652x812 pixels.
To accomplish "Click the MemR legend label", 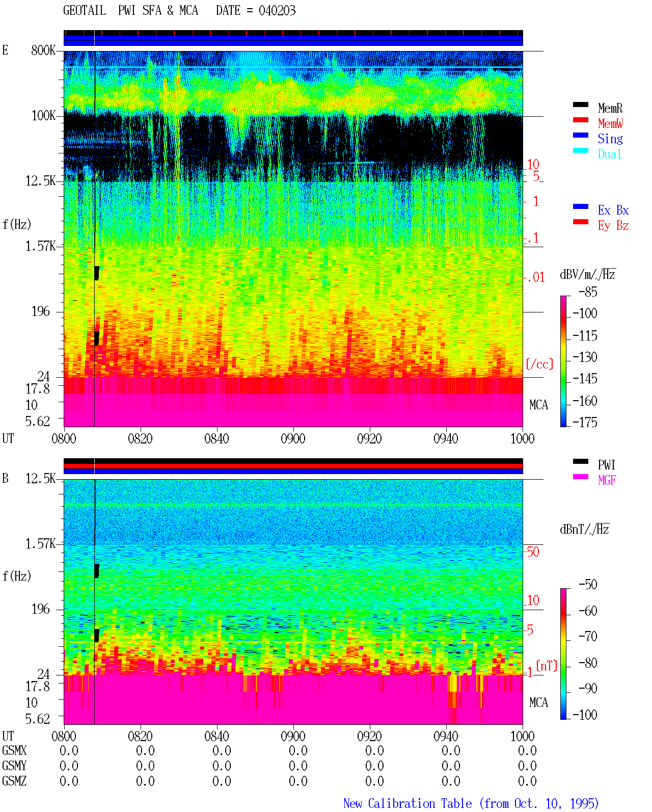I will [x=610, y=108].
